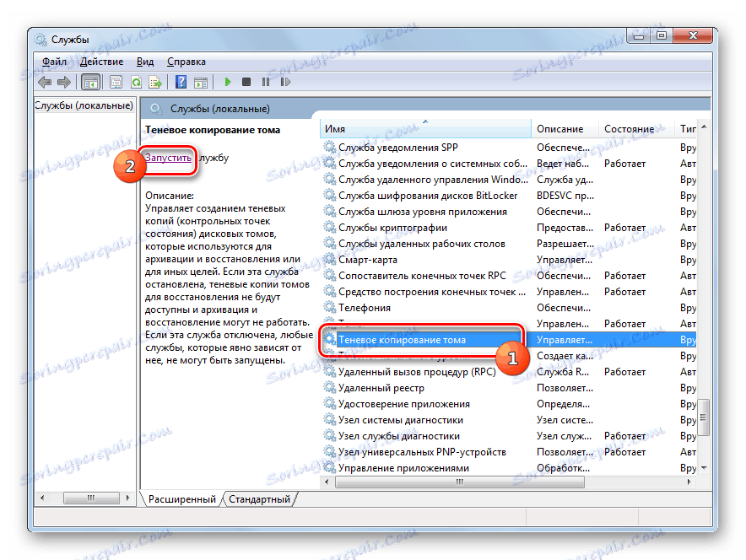Click the Forward arrow toolbar icon
This screenshot has width=746, height=560.
click(64, 83)
